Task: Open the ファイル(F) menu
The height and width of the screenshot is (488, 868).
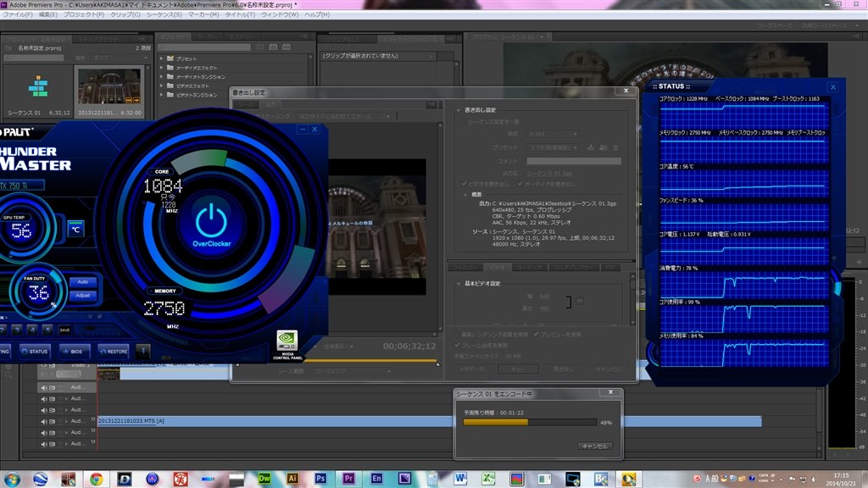Action: coord(18,14)
